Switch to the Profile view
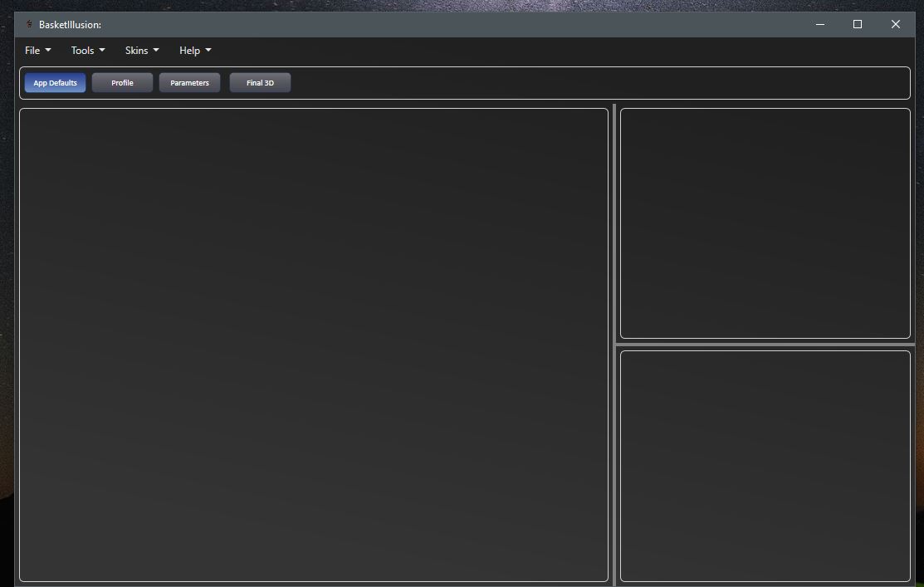 122,83
